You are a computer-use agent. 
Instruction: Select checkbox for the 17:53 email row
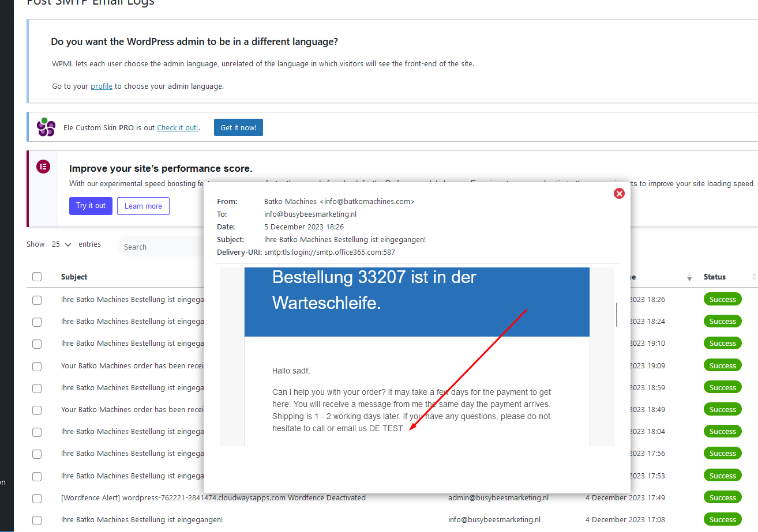[x=37, y=476]
